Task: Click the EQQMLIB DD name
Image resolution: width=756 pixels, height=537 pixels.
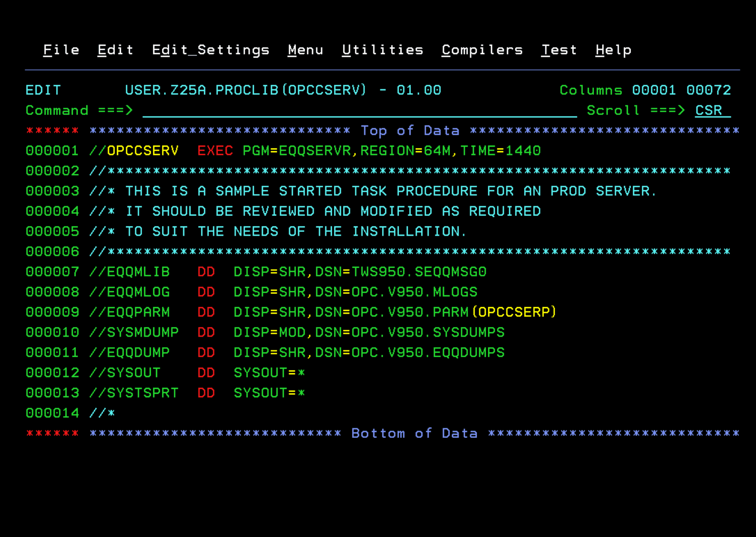Action: coord(138,272)
